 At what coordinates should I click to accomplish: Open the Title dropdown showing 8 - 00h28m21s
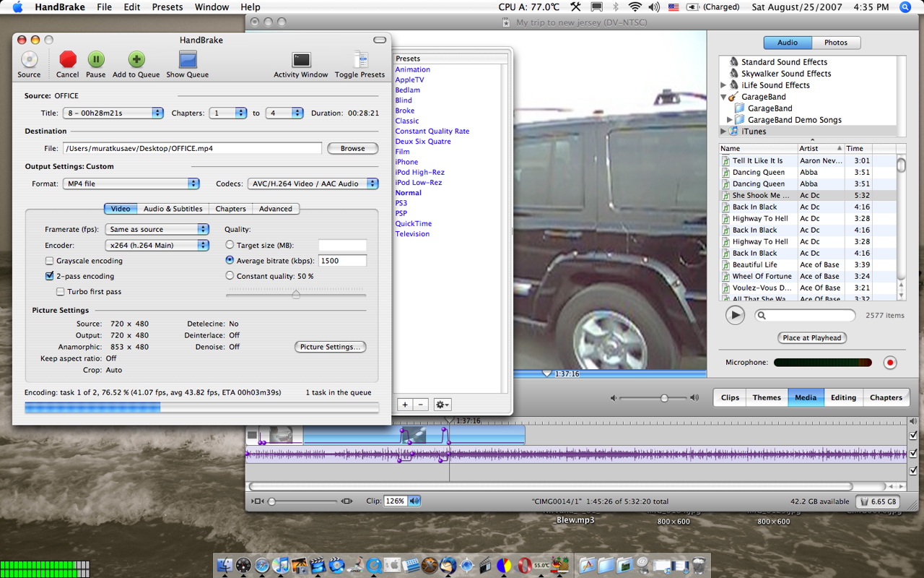[113, 113]
